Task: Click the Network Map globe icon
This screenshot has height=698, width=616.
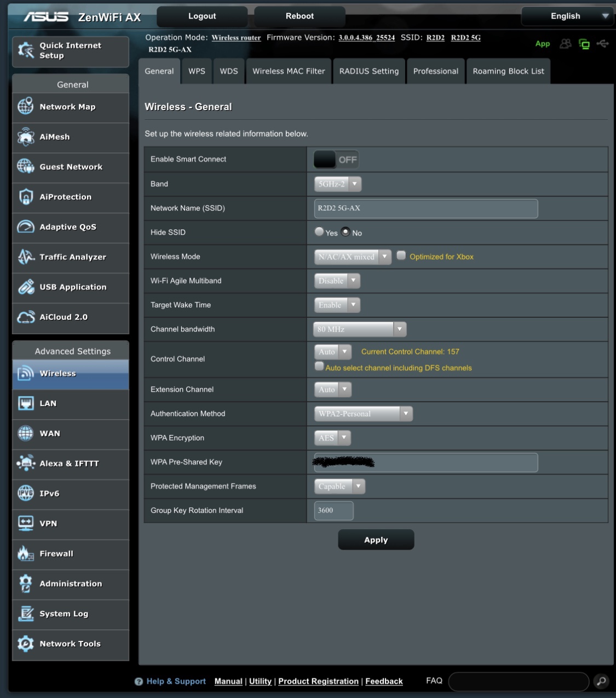Action: click(26, 106)
